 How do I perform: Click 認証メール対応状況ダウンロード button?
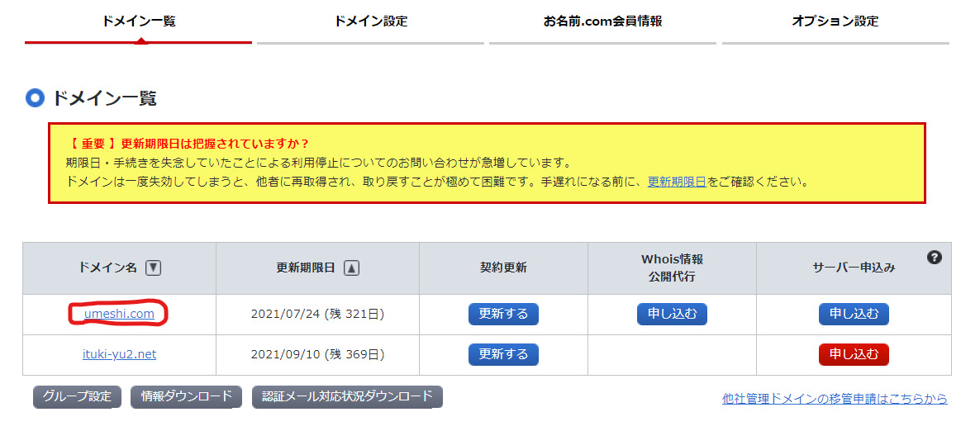click(x=348, y=396)
